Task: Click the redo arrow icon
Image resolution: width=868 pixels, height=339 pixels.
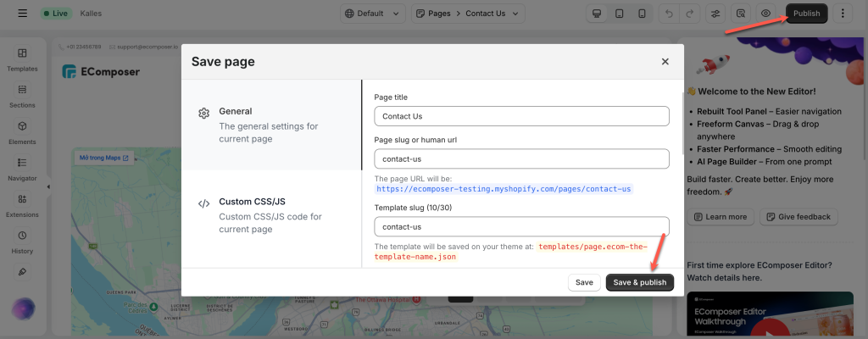Action: pyautogui.click(x=689, y=14)
